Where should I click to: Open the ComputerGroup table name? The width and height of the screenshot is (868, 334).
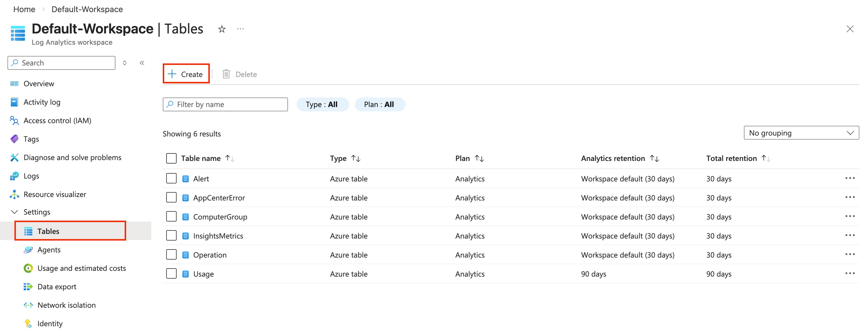click(220, 217)
